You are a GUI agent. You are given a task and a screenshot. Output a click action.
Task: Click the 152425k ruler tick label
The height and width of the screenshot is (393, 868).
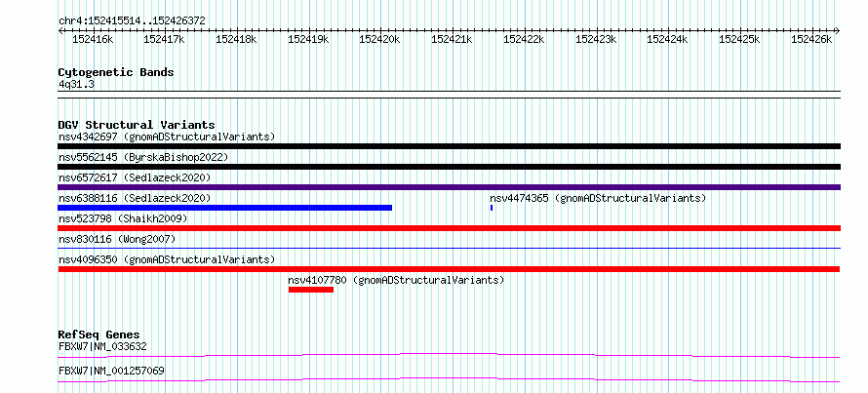739,39
